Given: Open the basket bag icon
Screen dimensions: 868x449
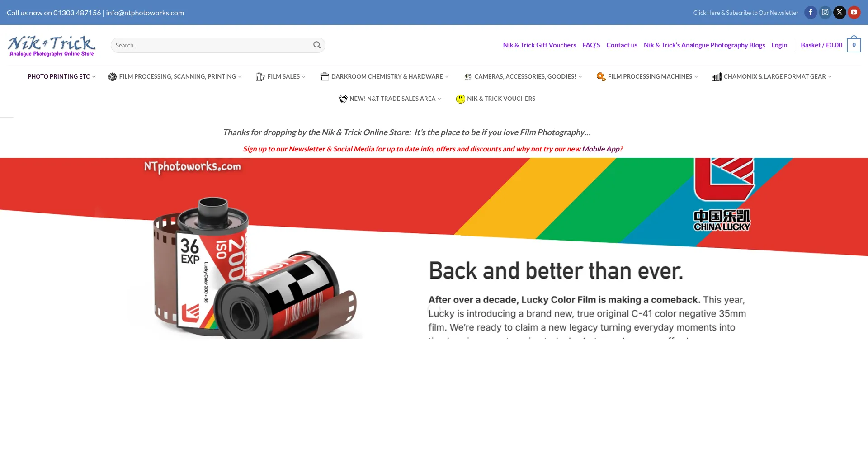Looking at the screenshot, I should click(x=854, y=45).
